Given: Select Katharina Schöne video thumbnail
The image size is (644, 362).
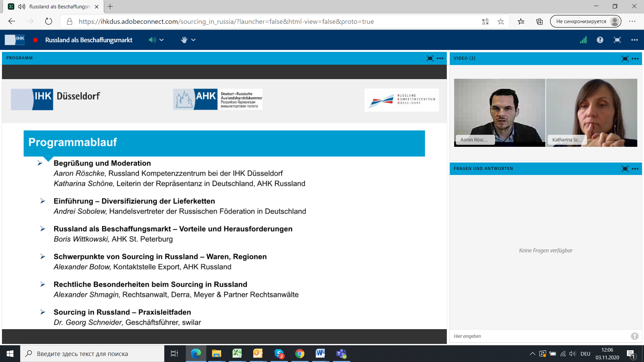Looking at the screenshot, I should (x=592, y=113).
